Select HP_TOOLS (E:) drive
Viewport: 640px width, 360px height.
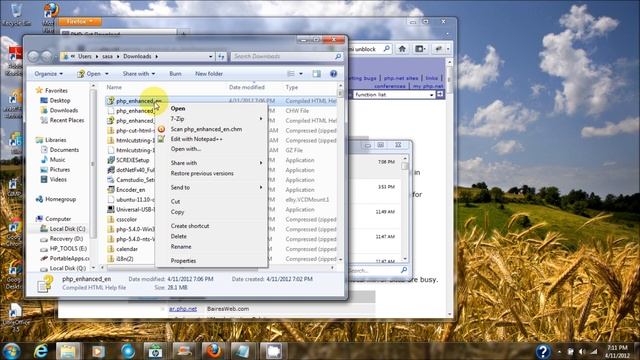tap(68, 249)
